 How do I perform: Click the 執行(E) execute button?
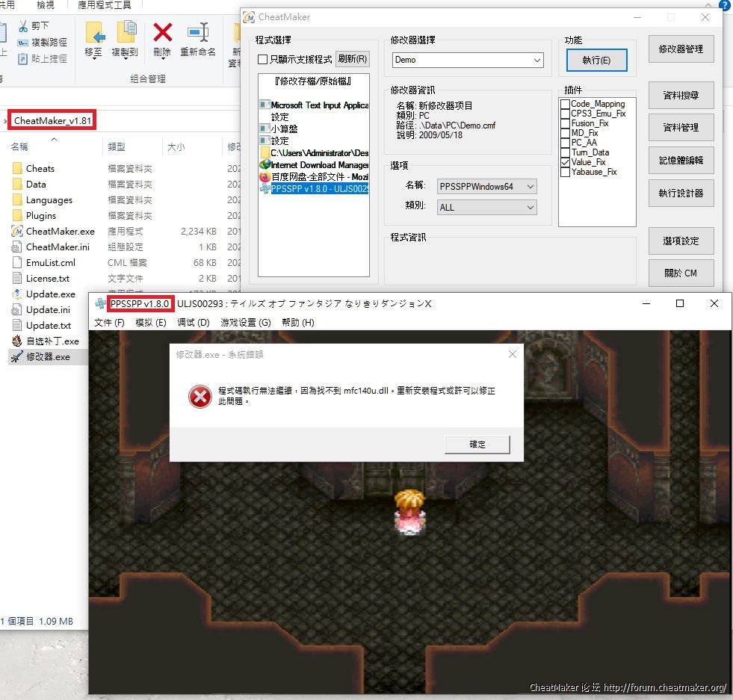point(596,60)
